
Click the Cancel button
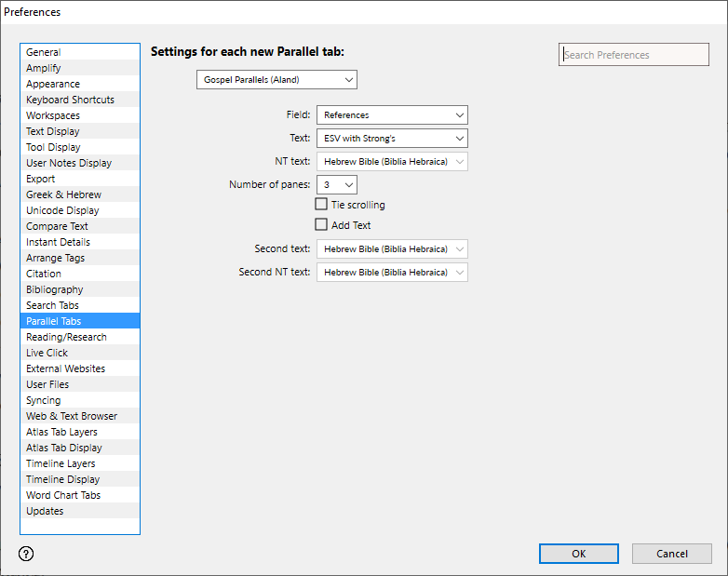(671, 554)
